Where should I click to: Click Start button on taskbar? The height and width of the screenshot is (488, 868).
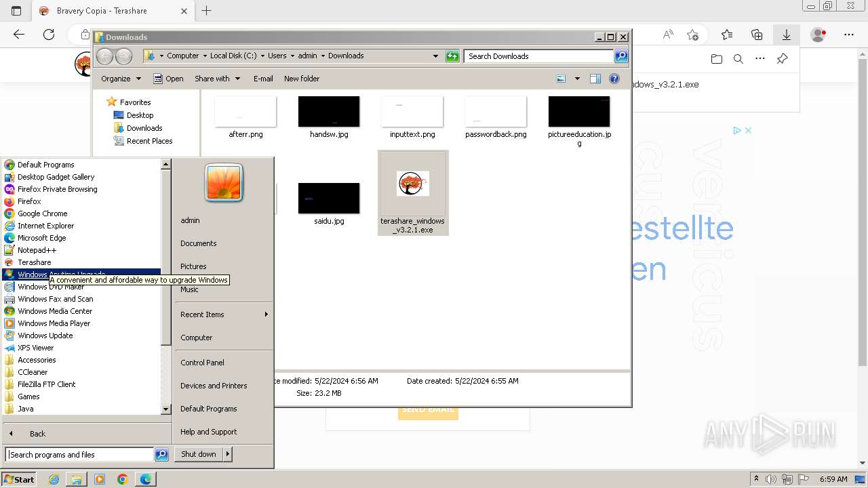click(19, 479)
